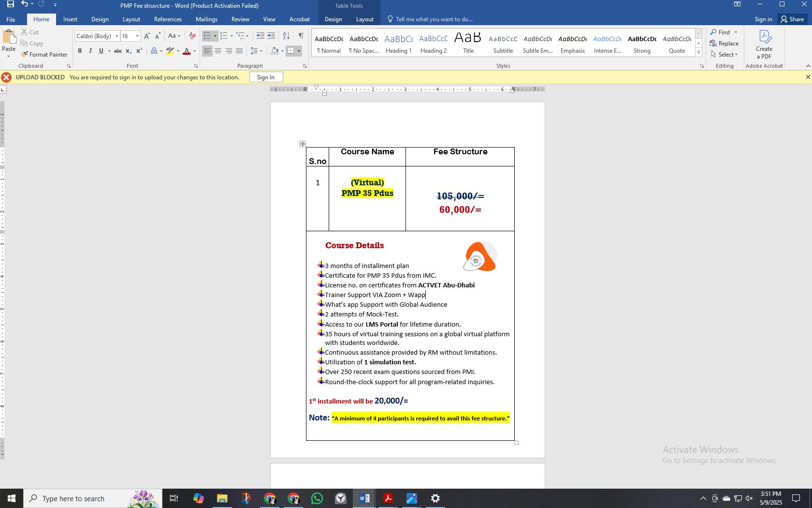Click the Text Highlight Color swatch

coord(170,51)
